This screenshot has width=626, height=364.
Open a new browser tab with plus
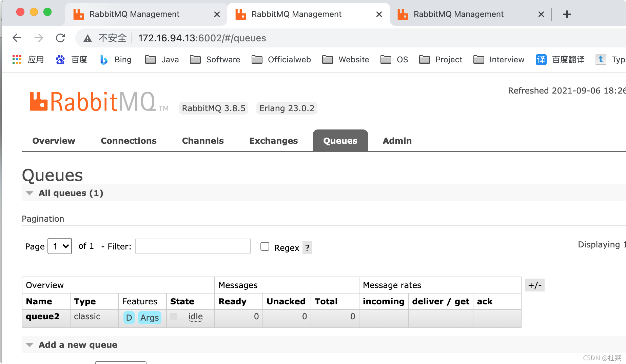567,14
